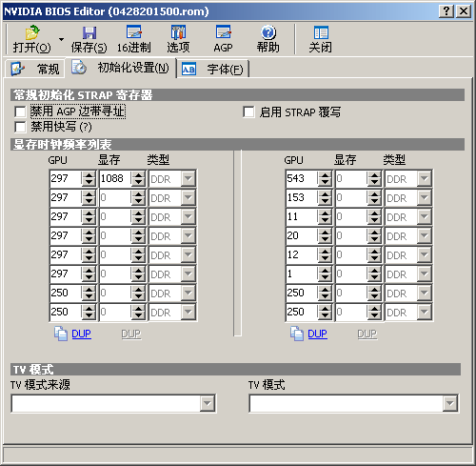Open the 选项 options tool
Screen dimensions: 476x466
click(178, 39)
